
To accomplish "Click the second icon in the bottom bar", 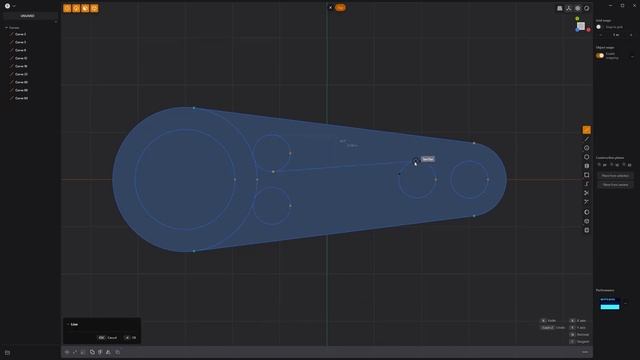I will 75,352.
